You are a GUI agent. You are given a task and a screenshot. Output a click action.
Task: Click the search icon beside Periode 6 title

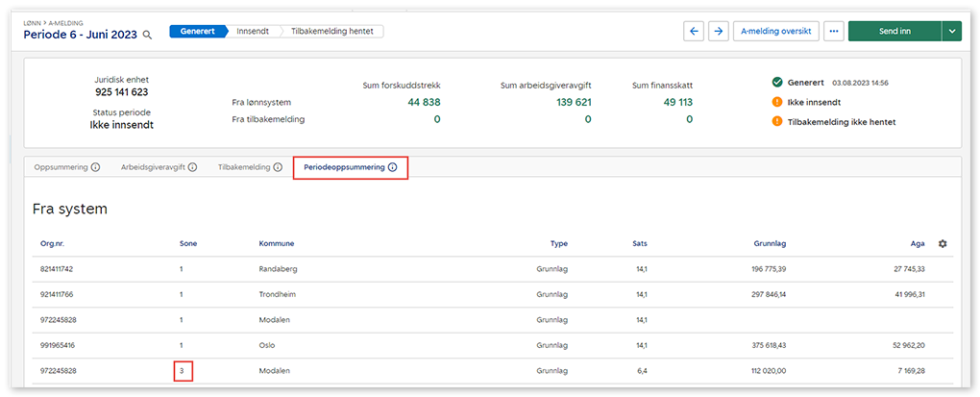coord(147,35)
